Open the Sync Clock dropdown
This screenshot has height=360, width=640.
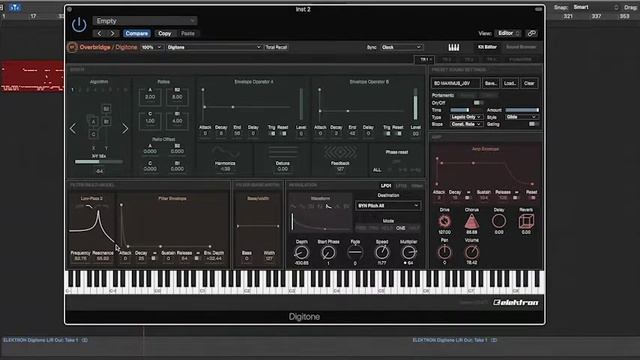pos(401,47)
